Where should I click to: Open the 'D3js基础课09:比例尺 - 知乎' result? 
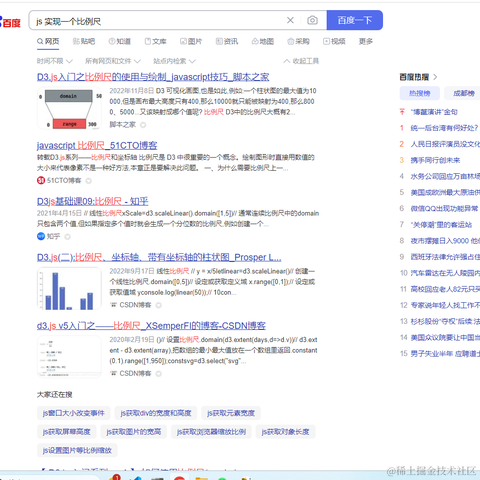(x=92, y=201)
